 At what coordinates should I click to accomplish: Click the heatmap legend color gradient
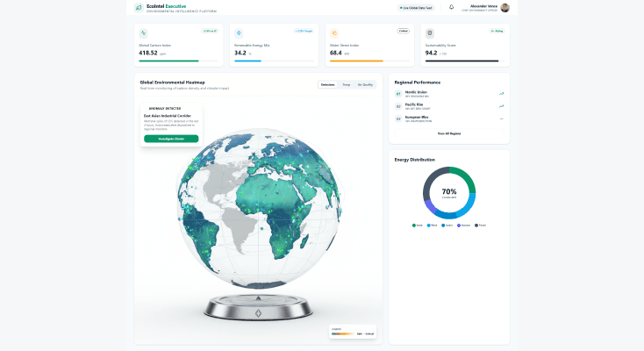click(342, 333)
